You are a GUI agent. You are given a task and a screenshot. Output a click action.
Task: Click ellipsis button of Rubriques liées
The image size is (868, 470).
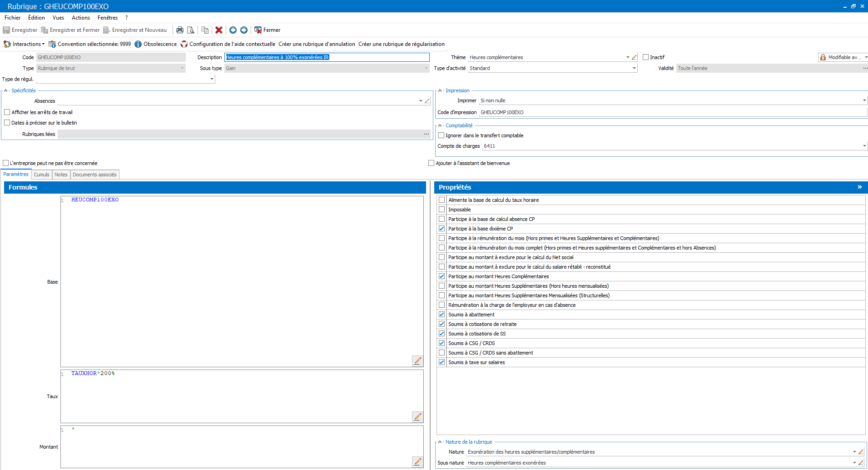(x=427, y=134)
